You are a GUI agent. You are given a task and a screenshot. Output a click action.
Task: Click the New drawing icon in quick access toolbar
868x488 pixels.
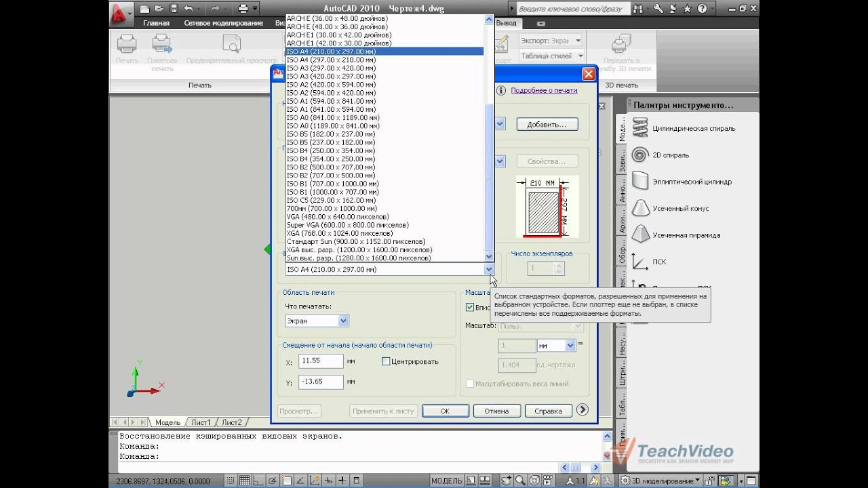(x=146, y=9)
